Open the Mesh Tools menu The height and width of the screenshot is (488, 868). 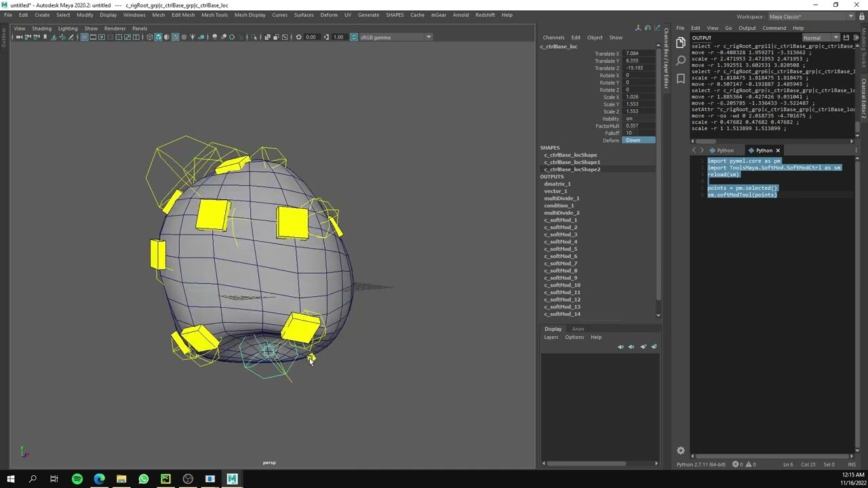214,15
